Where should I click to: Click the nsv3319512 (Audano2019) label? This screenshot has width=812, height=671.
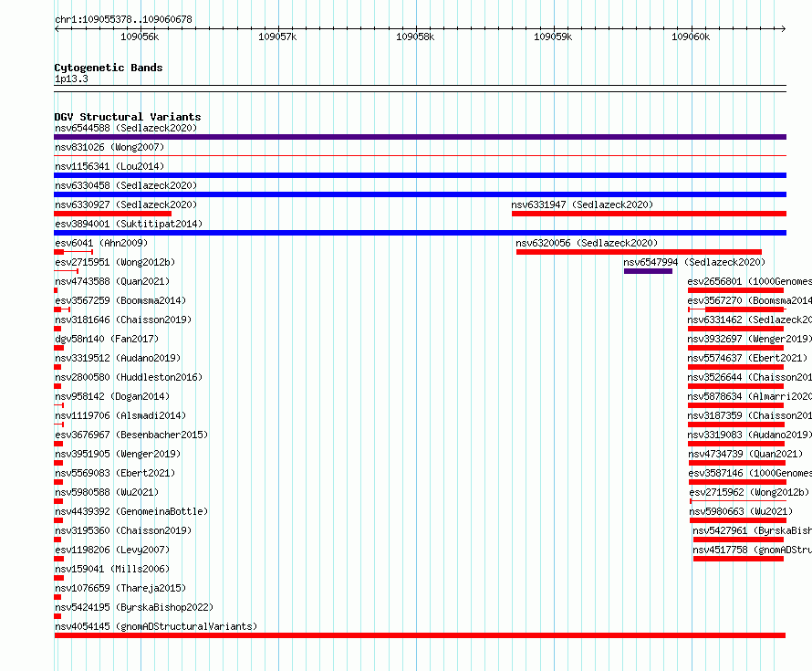pyautogui.click(x=118, y=358)
